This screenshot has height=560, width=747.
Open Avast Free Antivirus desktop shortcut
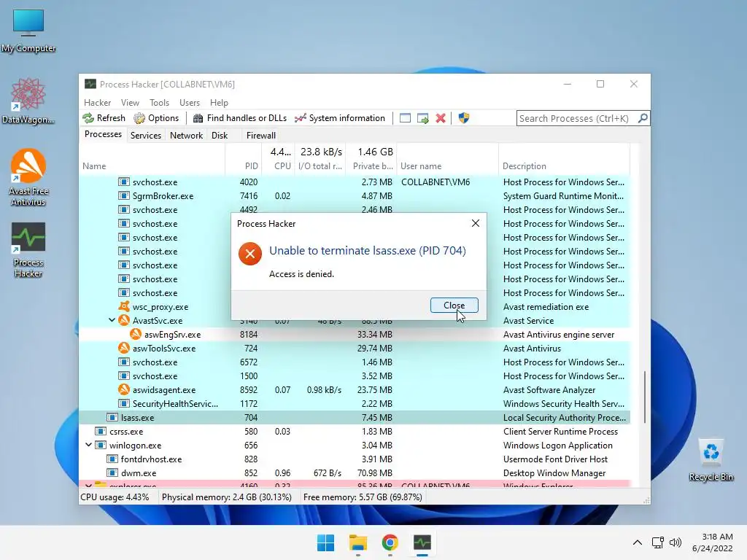(x=28, y=177)
